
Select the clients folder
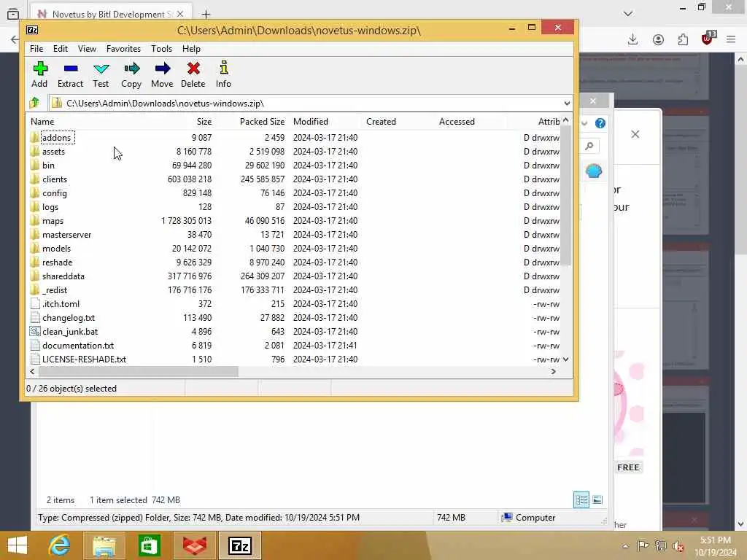[54, 179]
